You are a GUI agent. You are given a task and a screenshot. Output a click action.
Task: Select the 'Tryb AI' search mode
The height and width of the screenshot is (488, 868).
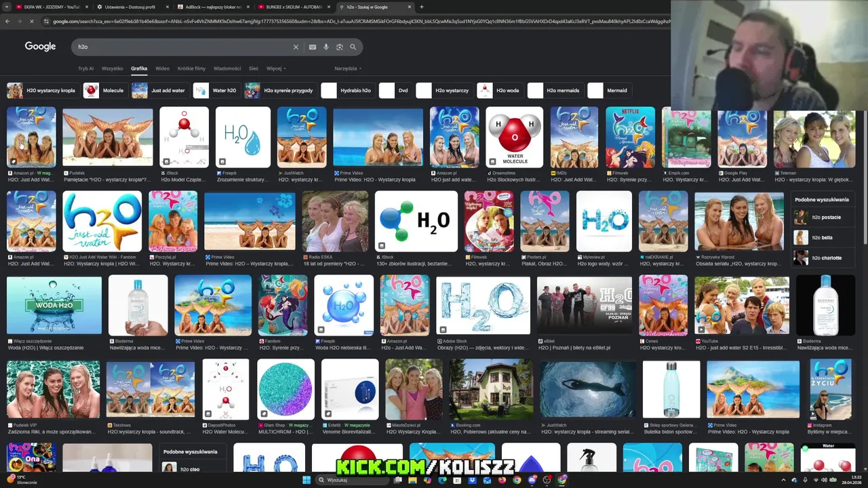[86, 68]
